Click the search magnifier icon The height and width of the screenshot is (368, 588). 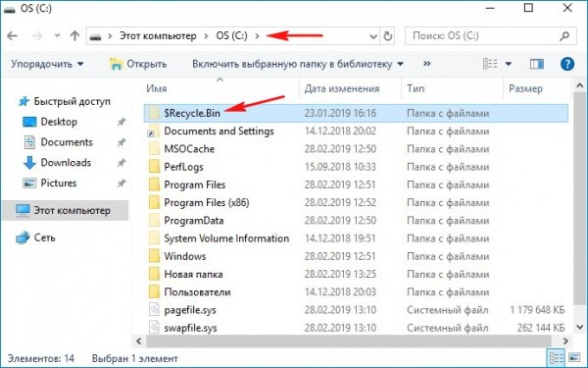(564, 36)
